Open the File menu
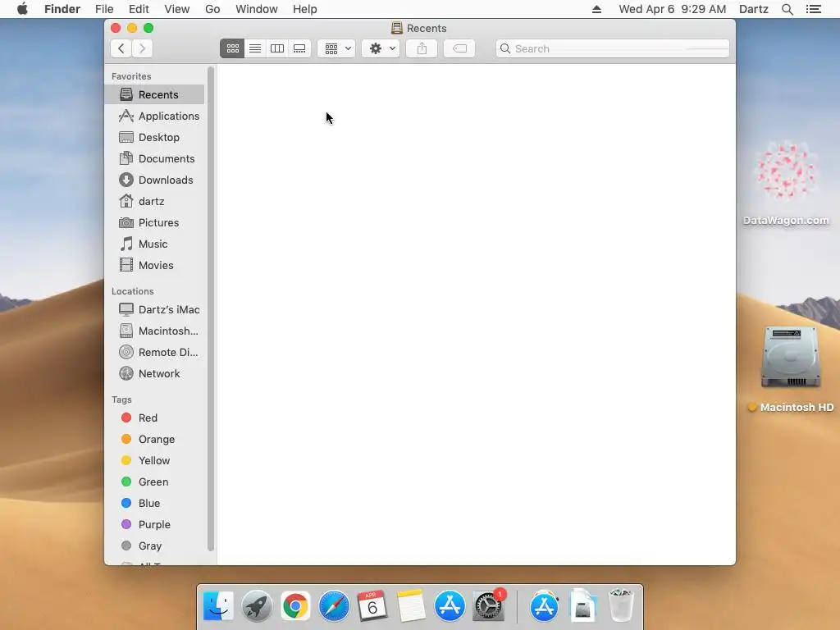 tap(104, 9)
